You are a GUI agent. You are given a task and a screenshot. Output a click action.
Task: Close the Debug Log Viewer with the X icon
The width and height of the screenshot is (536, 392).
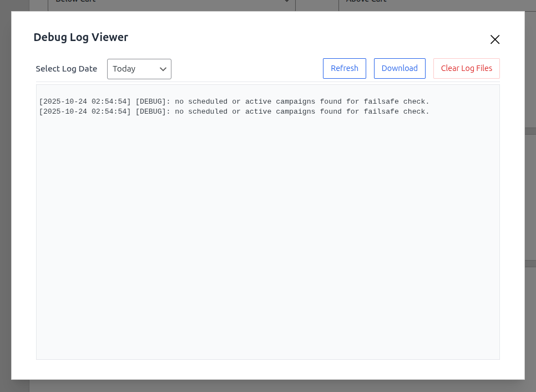pos(494,39)
